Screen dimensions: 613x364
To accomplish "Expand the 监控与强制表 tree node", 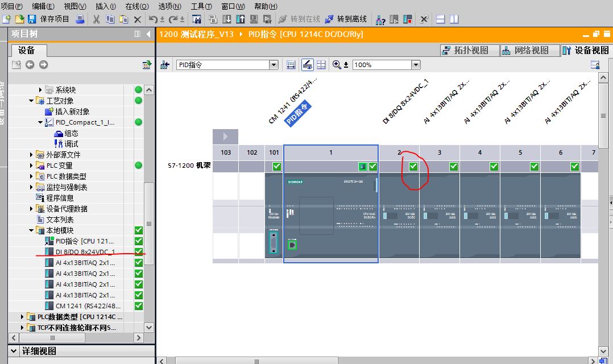I will tap(31, 187).
